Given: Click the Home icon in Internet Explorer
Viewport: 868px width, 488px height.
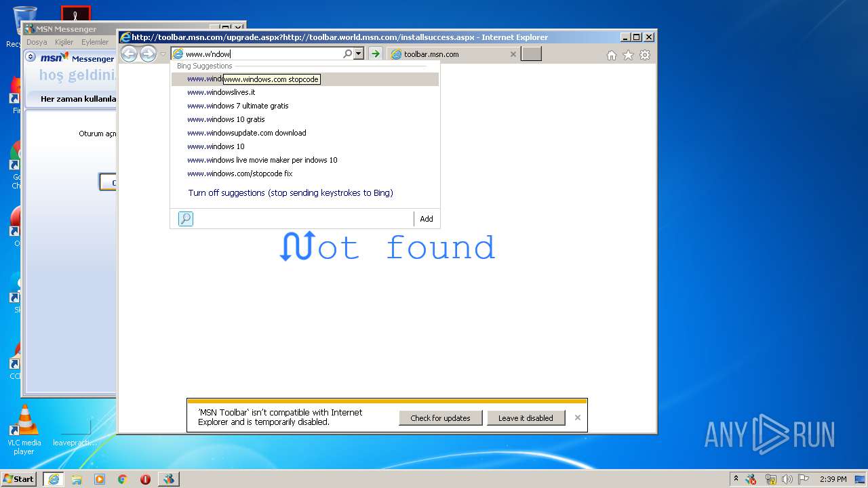Looking at the screenshot, I should click(612, 55).
